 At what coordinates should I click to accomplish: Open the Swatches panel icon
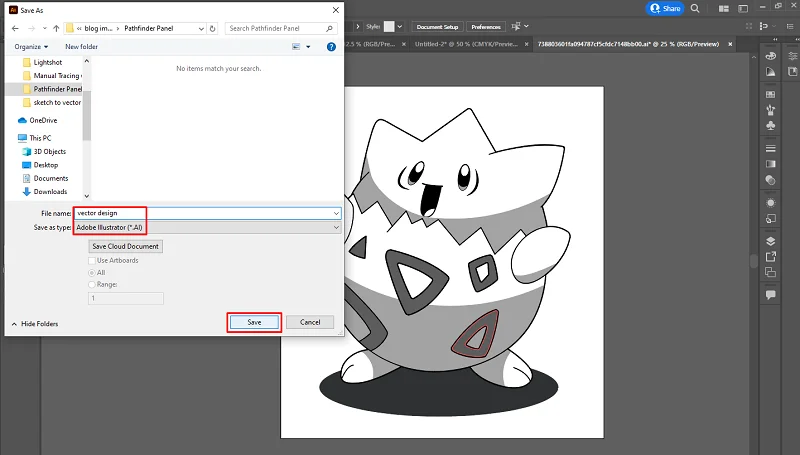770,94
